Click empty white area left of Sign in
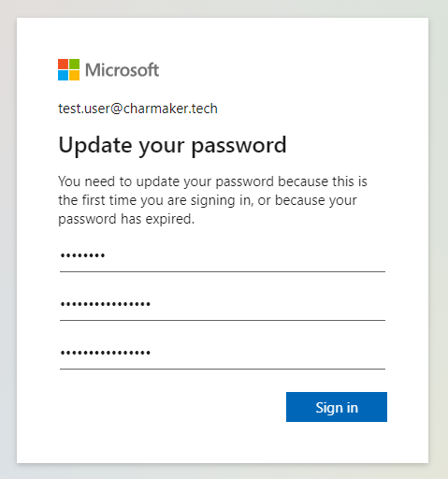Viewport: 448px width, 479px height. pos(171,407)
